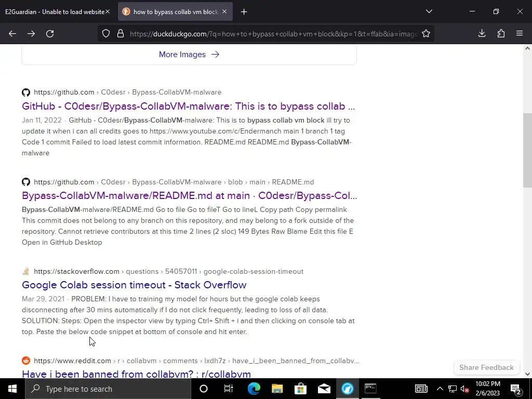
Task: Click the snippet date Jan 11, 2022
Action: coord(42,121)
